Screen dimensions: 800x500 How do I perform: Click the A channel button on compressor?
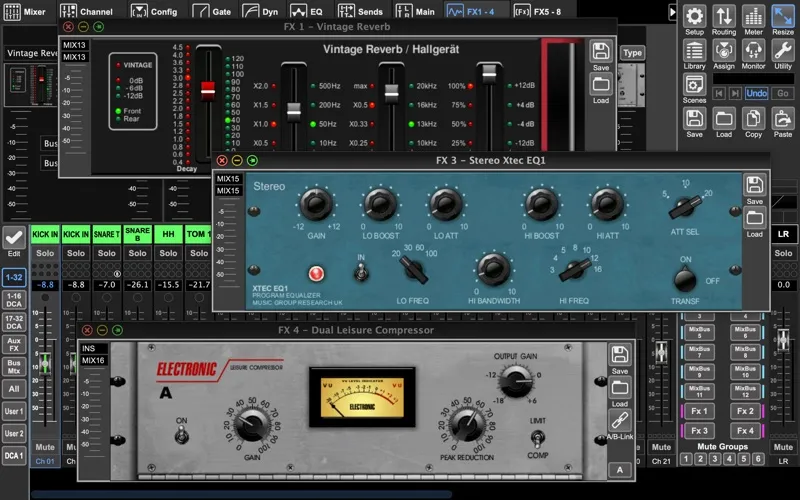tap(619, 470)
